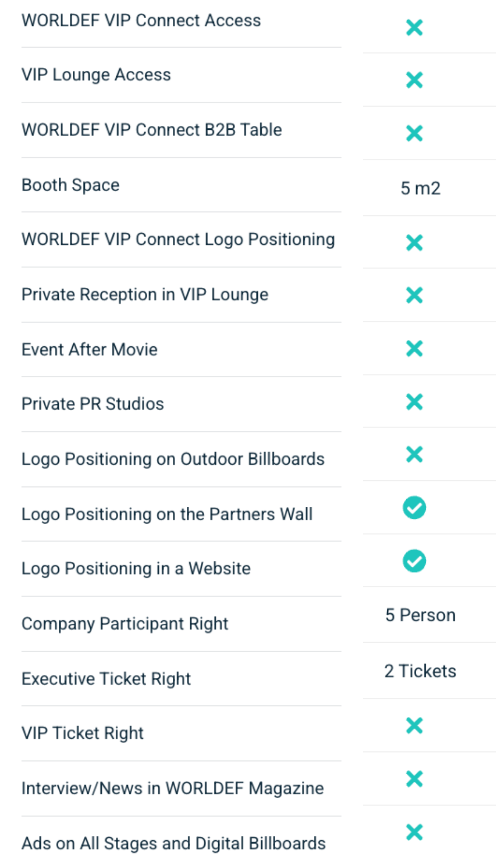Image resolution: width=496 pixels, height=868 pixels.
Task: Click the 2 Tickets executive value
Action: point(420,671)
